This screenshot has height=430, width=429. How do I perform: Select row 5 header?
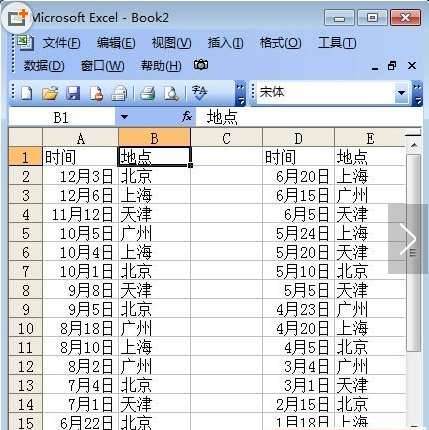point(26,233)
